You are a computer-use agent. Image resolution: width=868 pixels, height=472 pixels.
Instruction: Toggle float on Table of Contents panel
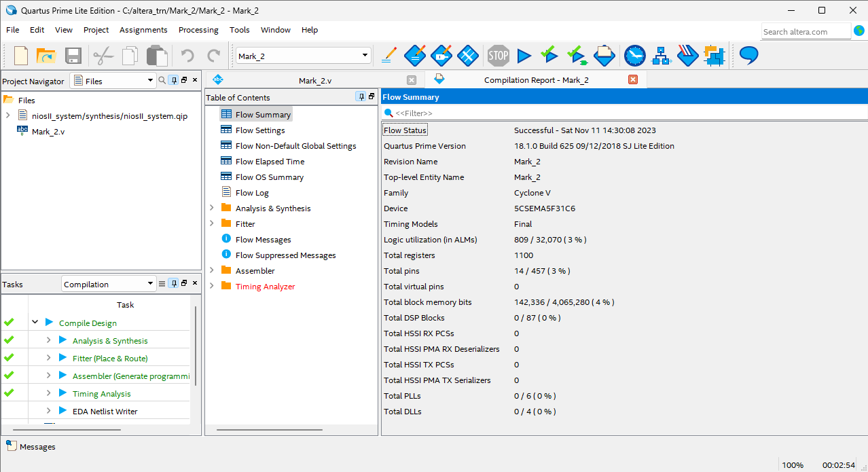click(x=372, y=96)
